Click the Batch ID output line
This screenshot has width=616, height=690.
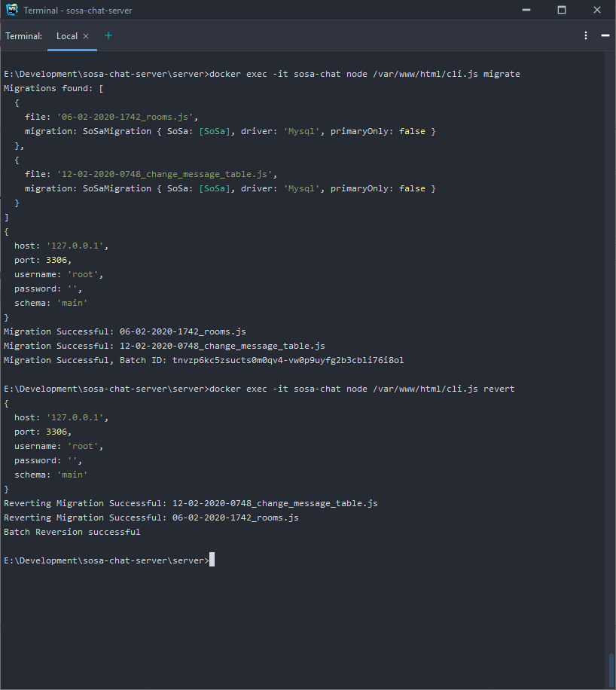coord(204,360)
